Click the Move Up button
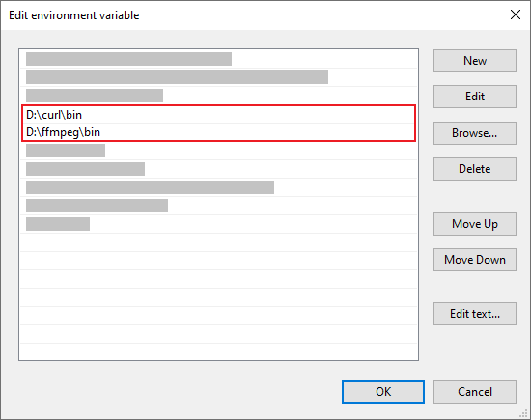The image size is (531, 420). 475,224
